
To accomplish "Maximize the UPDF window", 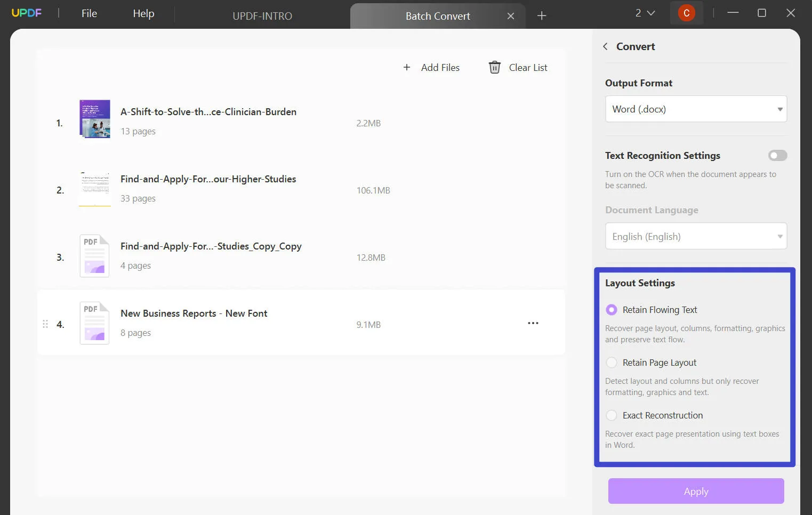I will (762, 13).
